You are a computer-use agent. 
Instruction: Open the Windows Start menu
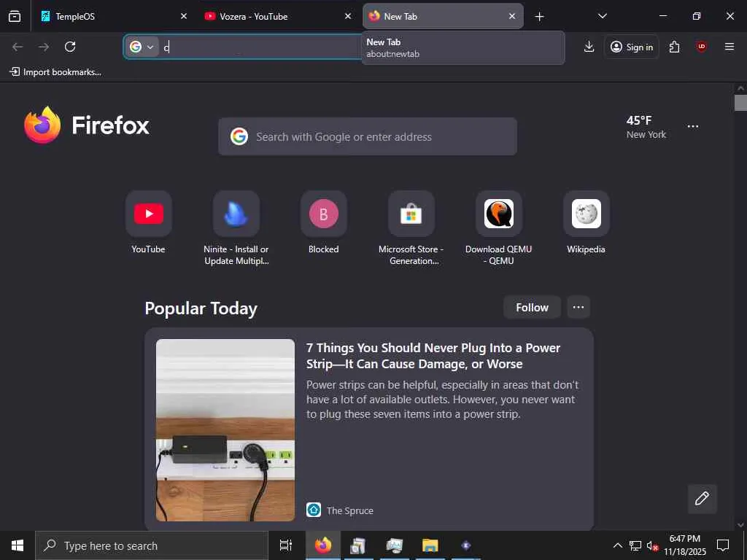[x=18, y=545]
